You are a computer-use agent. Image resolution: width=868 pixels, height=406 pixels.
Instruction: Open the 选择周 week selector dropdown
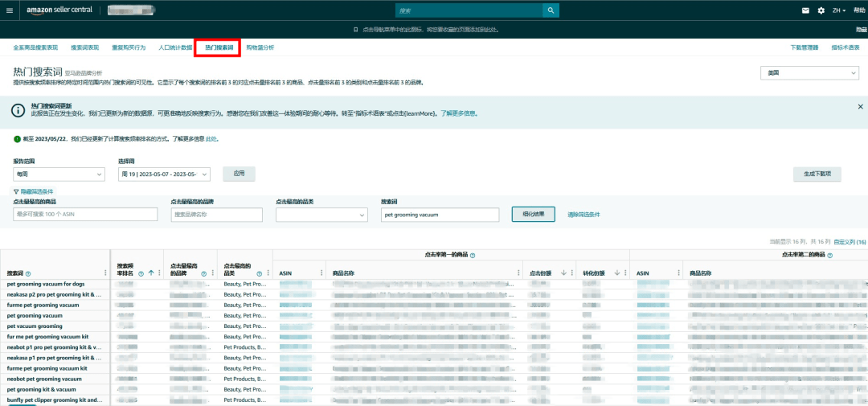(164, 174)
